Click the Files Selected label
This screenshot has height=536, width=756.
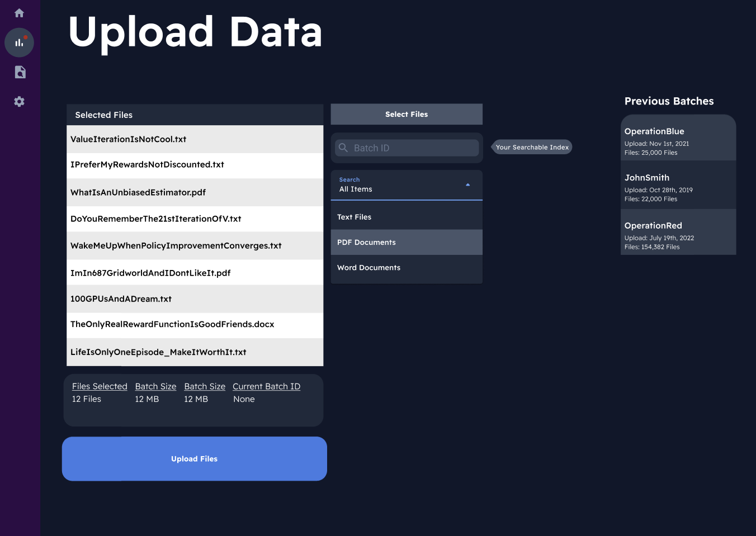pyautogui.click(x=100, y=386)
